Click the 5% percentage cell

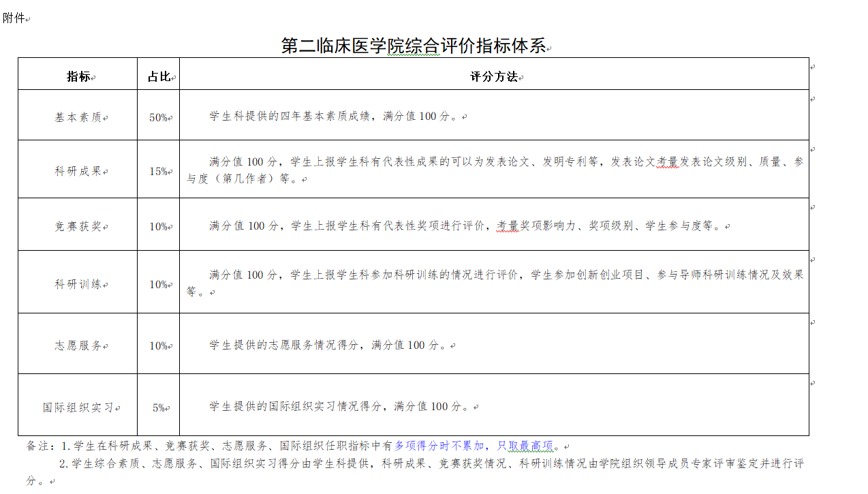click(x=159, y=407)
